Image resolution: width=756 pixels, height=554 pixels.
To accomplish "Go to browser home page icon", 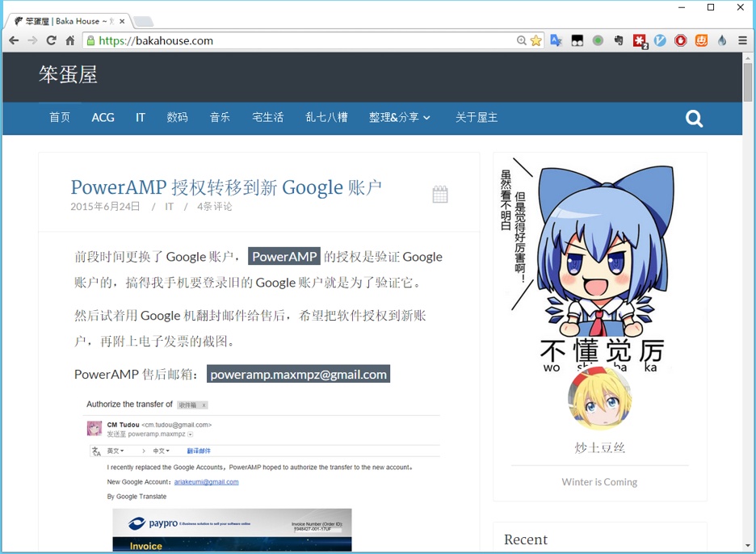I will tap(70, 40).
